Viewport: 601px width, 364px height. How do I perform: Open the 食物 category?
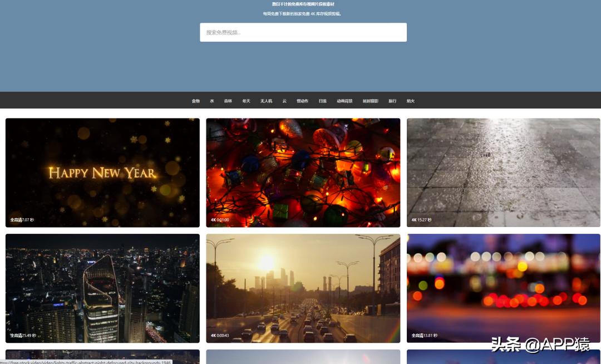[196, 101]
